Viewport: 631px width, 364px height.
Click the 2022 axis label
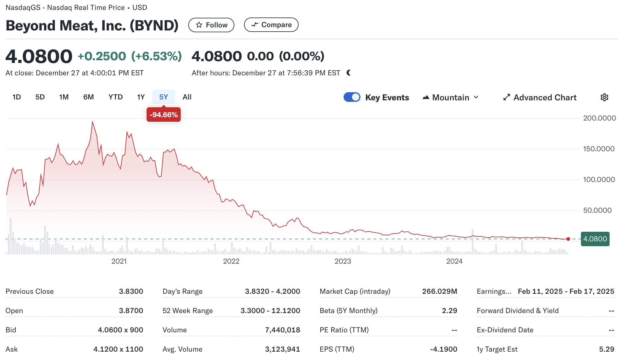231,261
